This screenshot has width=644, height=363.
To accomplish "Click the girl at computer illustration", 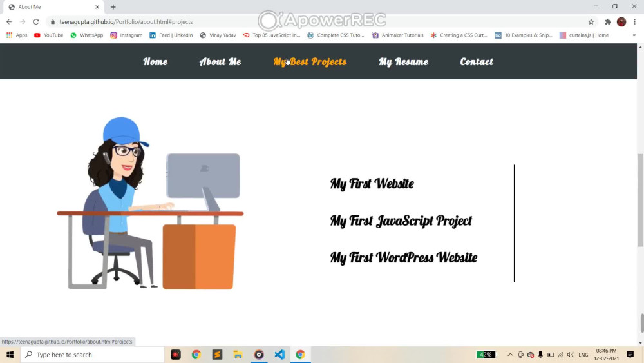I will [x=150, y=203].
